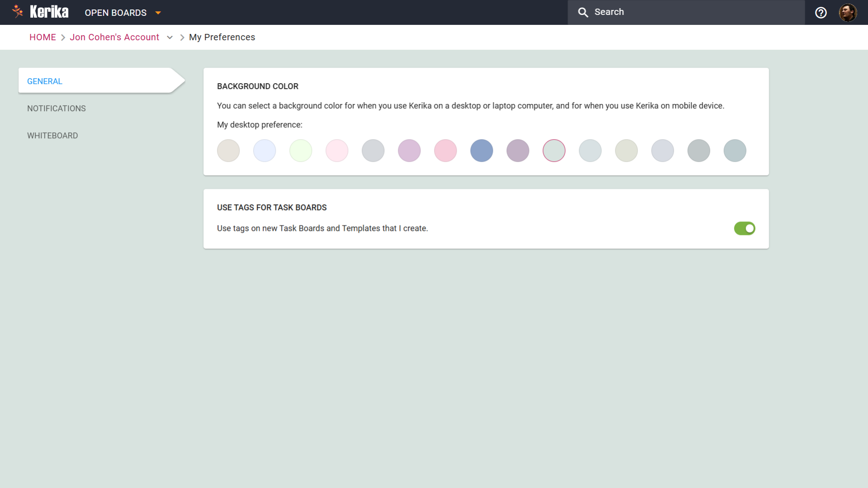Expand the Open Boards dropdown arrow

pyautogui.click(x=158, y=13)
